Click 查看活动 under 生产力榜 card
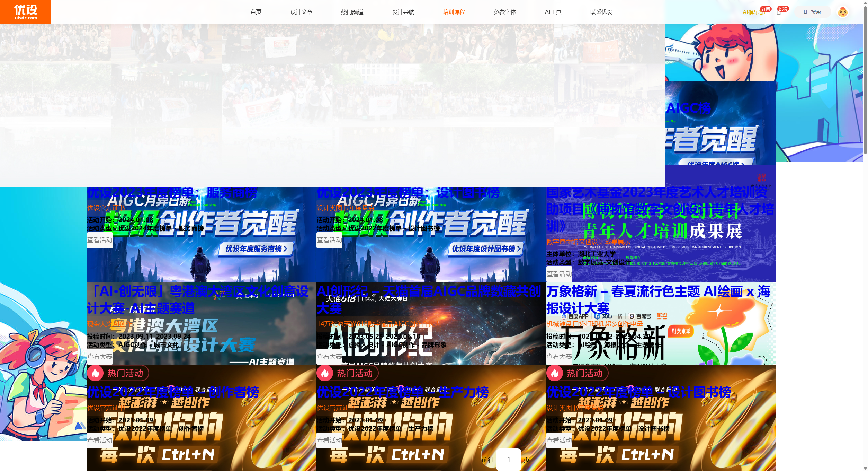Viewport: 868px width, 471px height. (x=329, y=440)
